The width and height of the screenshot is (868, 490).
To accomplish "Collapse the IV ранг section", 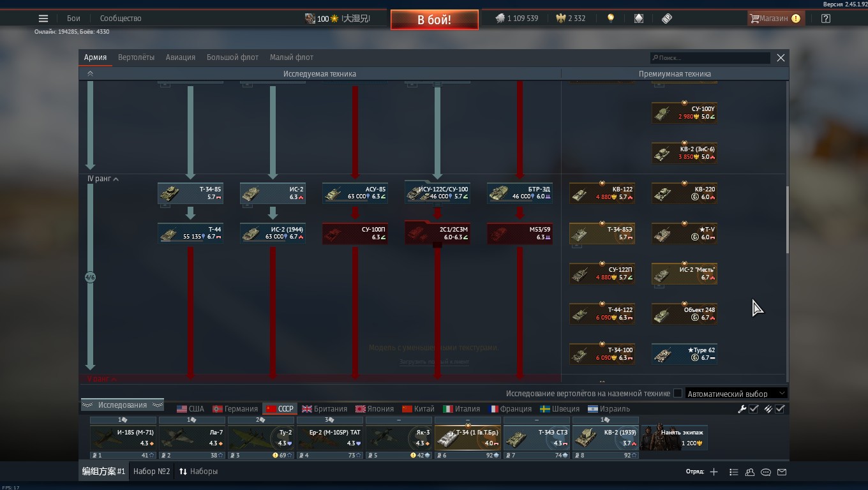I will (x=103, y=179).
